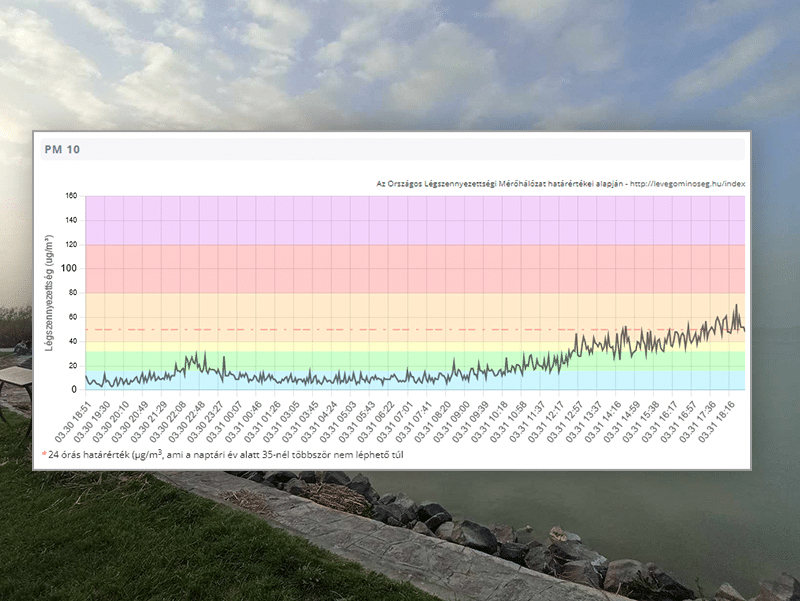Click the highest peak of the data line
The width and height of the screenshot is (800, 601).
(x=737, y=306)
